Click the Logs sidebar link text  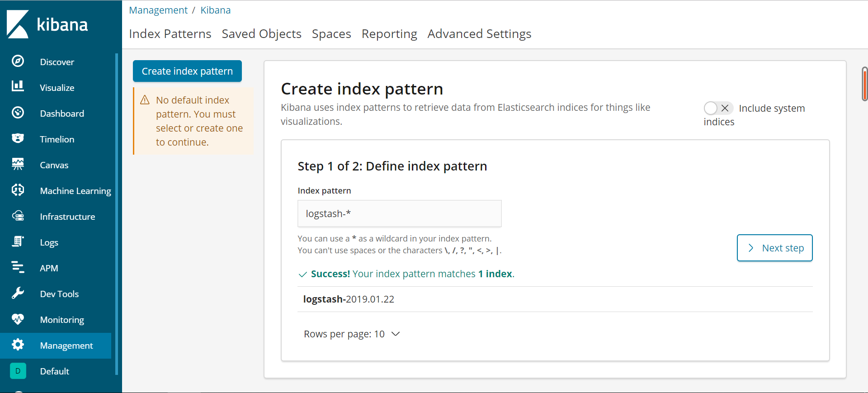pyautogui.click(x=49, y=243)
